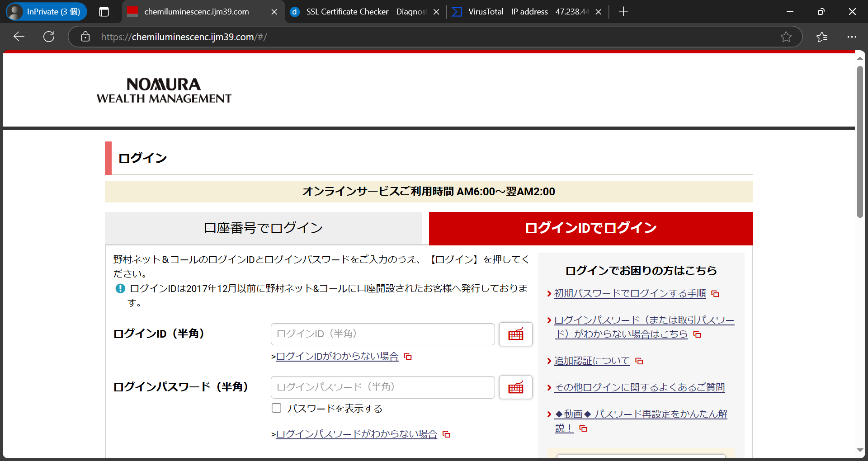Click the page vertical scrollbar thumb
The image size is (868, 461).
pyautogui.click(x=860, y=142)
